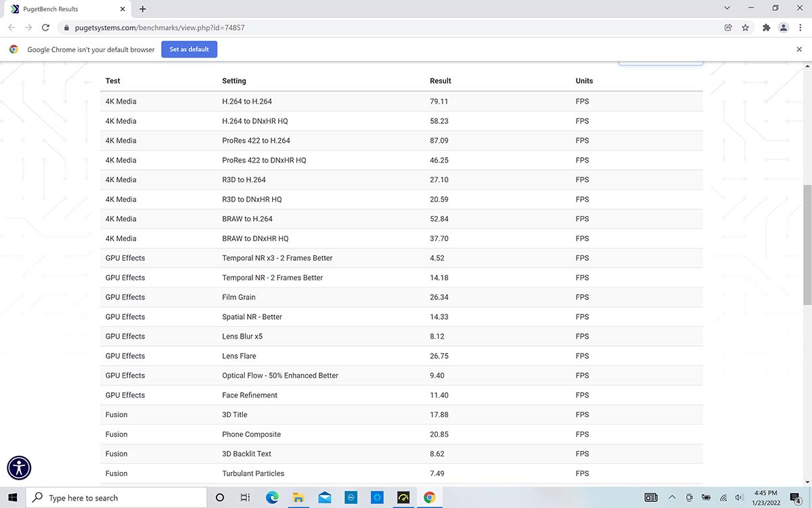812x508 pixels.
Task: Open Cortana from the taskbar
Action: pyautogui.click(x=220, y=498)
